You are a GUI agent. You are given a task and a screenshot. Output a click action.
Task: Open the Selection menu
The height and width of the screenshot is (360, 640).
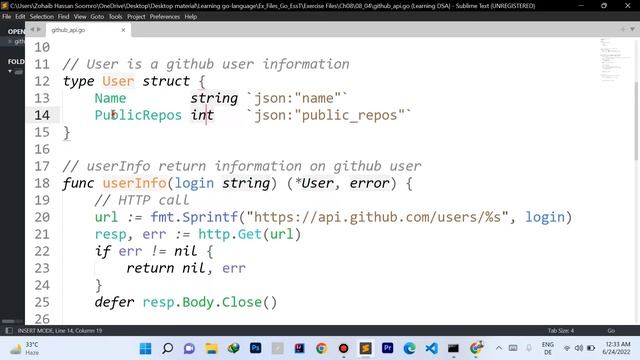[42, 17]
